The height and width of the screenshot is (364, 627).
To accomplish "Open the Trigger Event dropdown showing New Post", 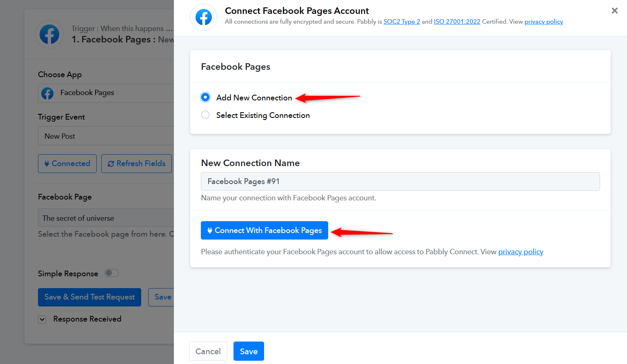I will 106,136.
